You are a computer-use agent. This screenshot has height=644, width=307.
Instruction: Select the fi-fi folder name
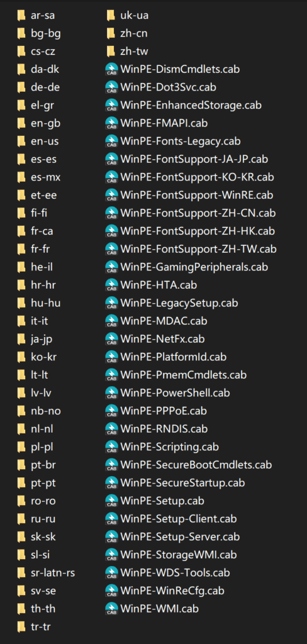pyautogui.click(x=40, y=213)
